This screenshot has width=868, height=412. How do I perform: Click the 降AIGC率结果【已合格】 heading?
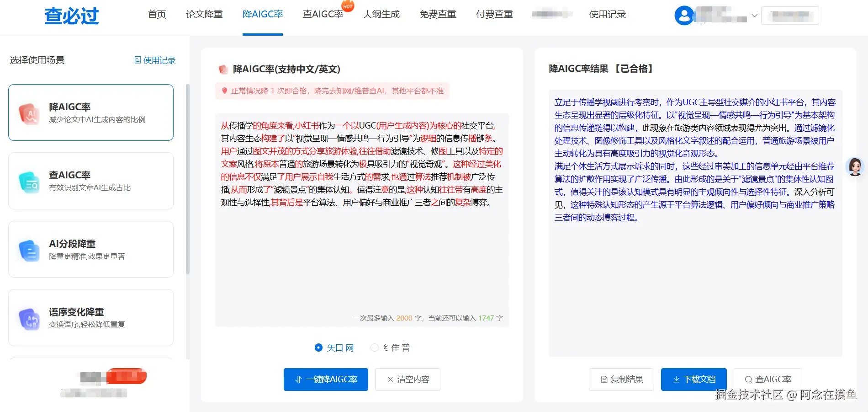[602, 69]
